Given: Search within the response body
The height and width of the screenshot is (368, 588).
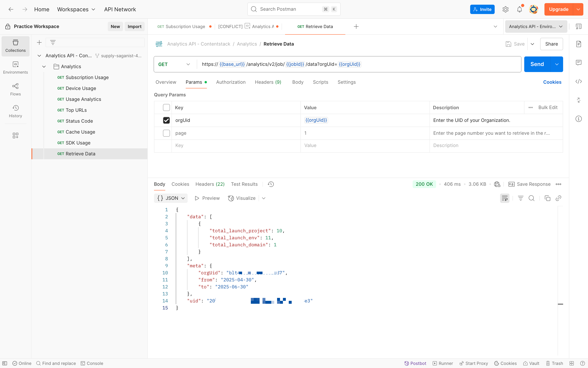Looking at the screenshot, I should (x=531, y=198).
